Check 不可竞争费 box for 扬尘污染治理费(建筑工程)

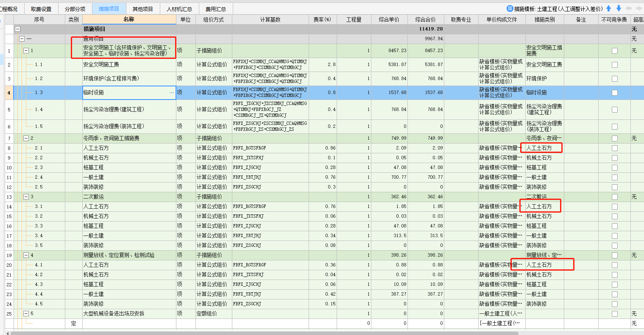click(x=614, y=110)
